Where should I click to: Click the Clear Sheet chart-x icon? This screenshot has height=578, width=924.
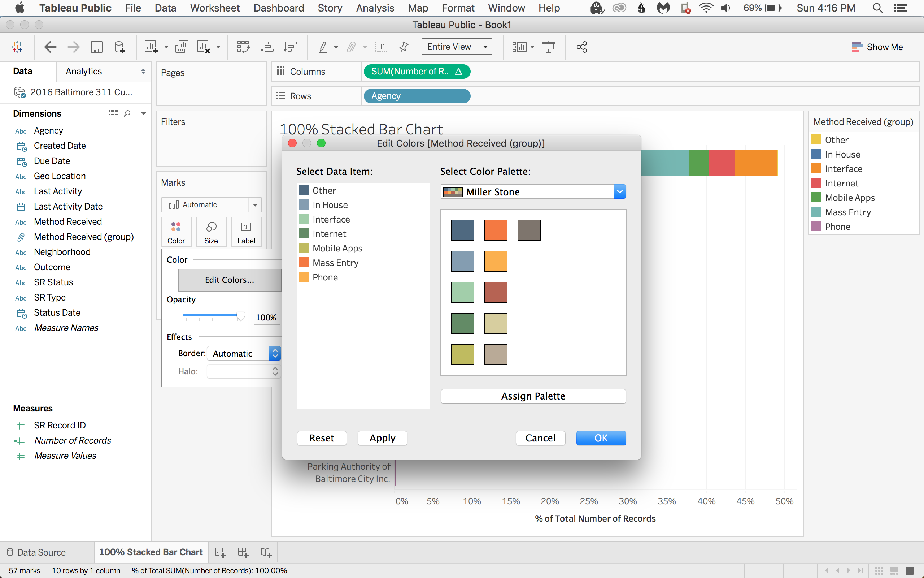204,47
